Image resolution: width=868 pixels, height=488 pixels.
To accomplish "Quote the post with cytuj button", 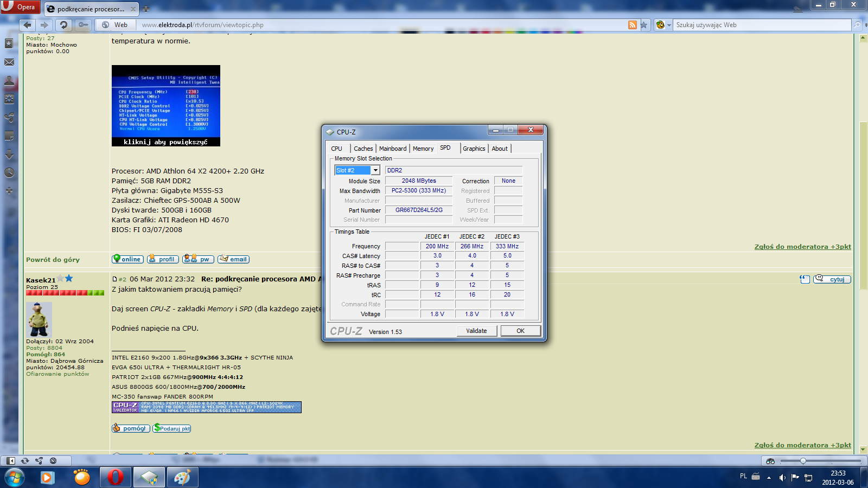I will (832, 279).
